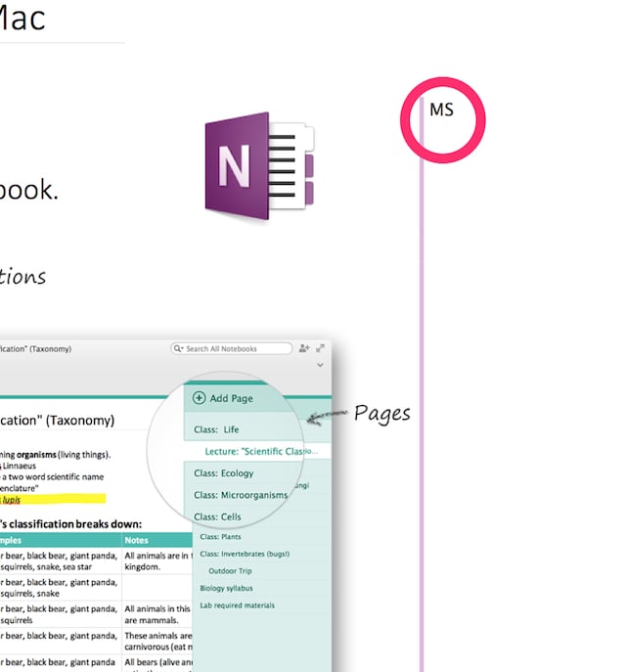Open the share notebook person icon
This screenshot has height=672, width=626.
(304, 348)
